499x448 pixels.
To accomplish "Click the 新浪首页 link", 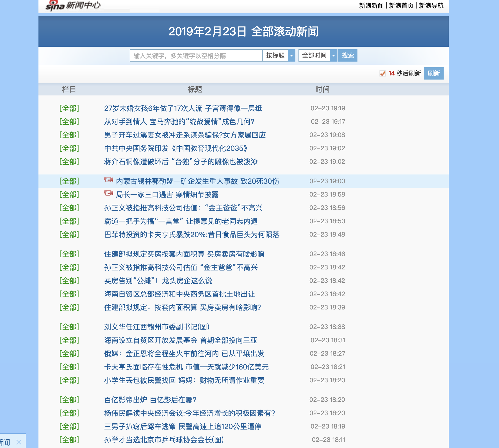I will (401, 5).
